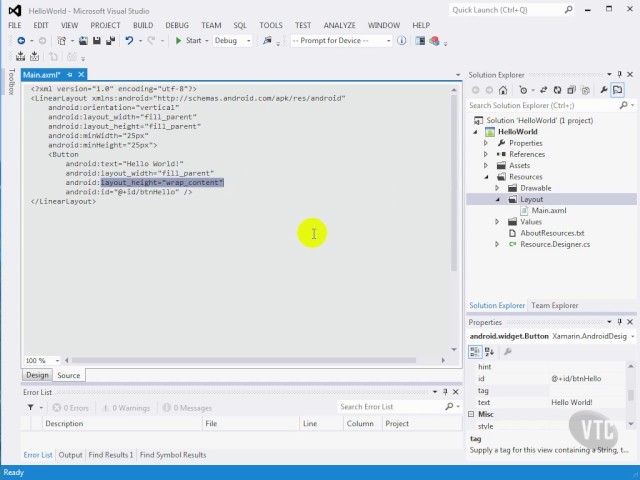Click the New Project toolbar icon

point(62,40)
